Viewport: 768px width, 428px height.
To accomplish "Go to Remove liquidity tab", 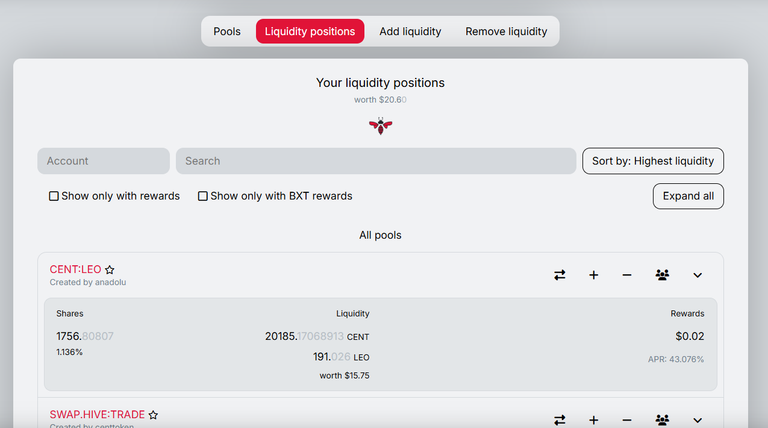I will tap(506, 31).
